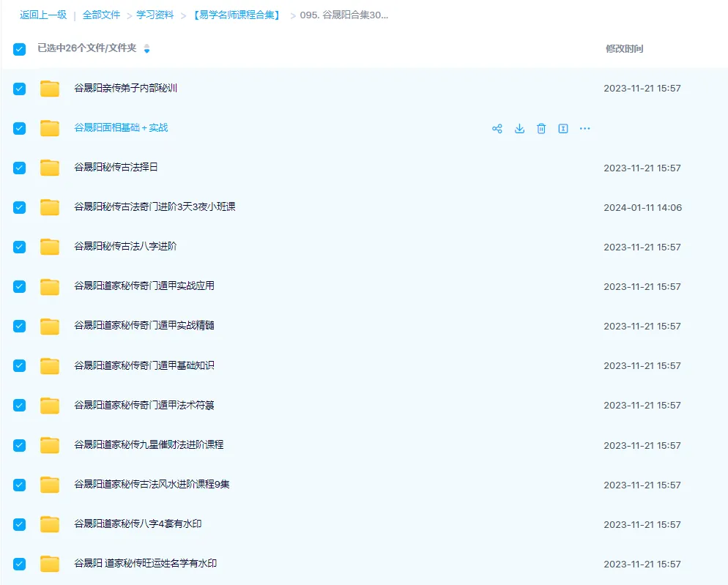Navigate to 全部文件 breadcrumb
Image resolution: width=728 pixels, height=585 pixels.
coord(101,15)
